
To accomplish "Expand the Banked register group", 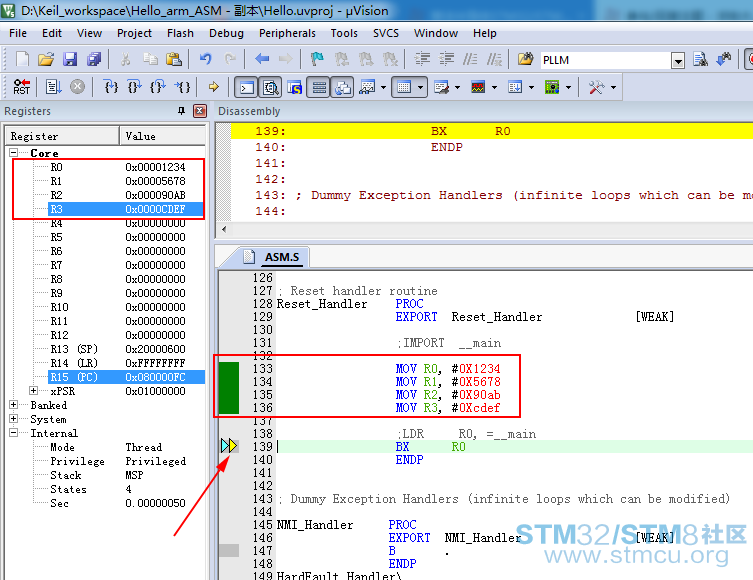I will (x=13, y=405).
